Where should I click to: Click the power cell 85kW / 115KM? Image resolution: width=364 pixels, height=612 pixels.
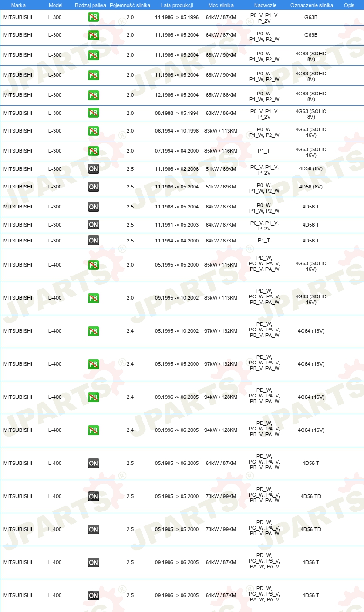(x=221, y=265)
